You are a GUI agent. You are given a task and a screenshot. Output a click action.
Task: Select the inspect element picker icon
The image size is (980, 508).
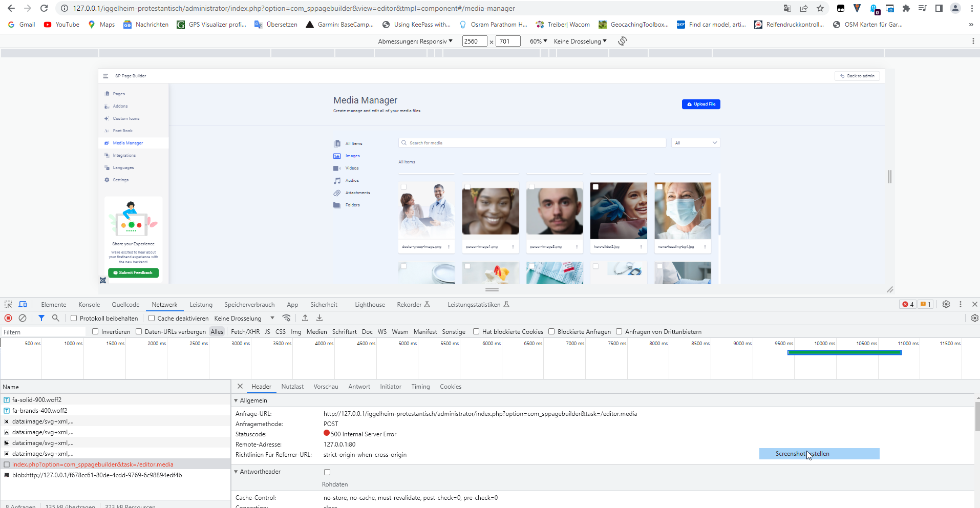[x=8, y=304]
